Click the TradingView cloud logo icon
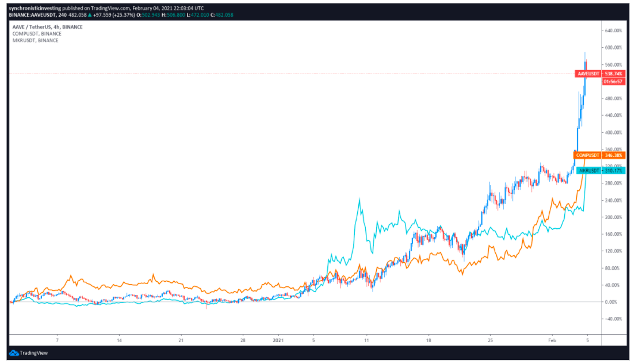The width and height of the screenshot is (635, 364). coord(14,353)
